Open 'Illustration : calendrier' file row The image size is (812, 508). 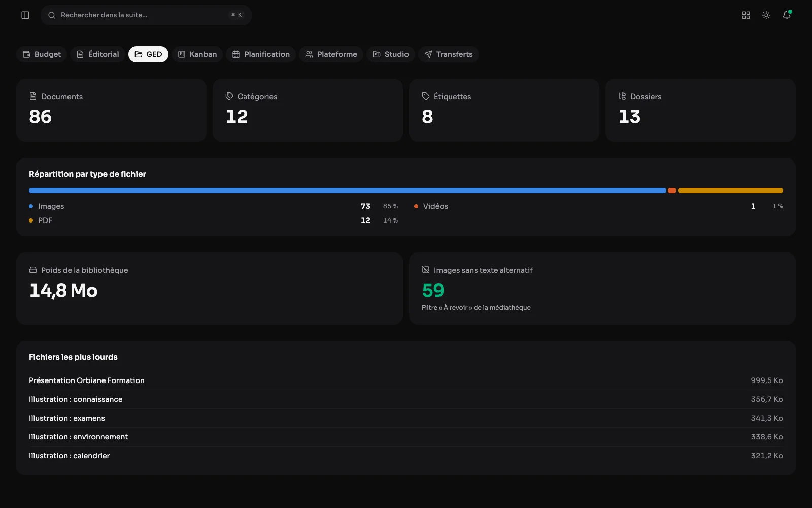406,456
